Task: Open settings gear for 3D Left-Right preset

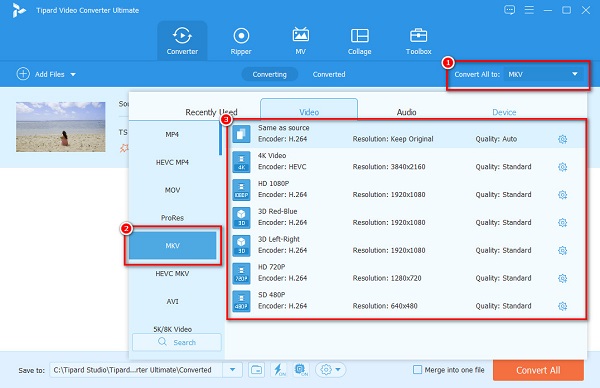Action: tap(562, 250)
